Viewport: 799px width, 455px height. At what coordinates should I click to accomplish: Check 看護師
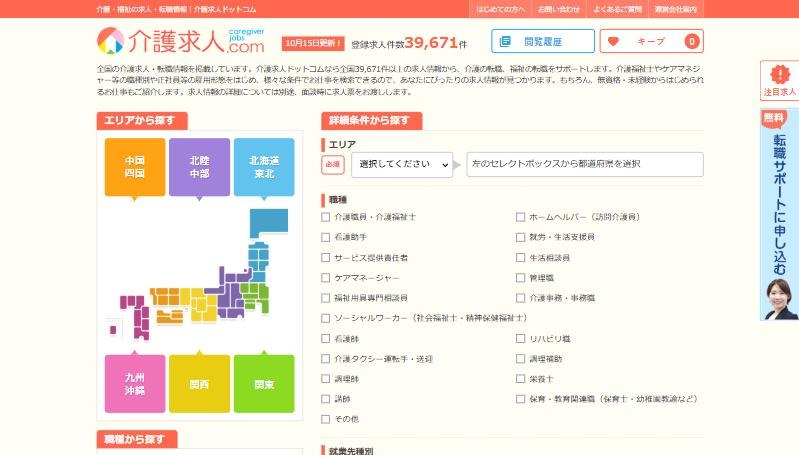click(x=326, y=338)
